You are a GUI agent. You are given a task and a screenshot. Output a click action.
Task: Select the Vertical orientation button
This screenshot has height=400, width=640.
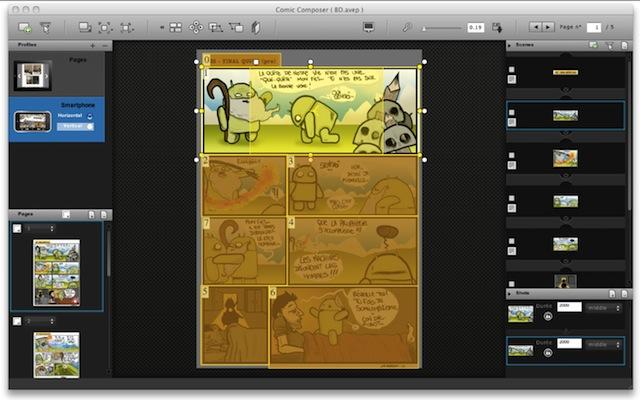(76, 127)
